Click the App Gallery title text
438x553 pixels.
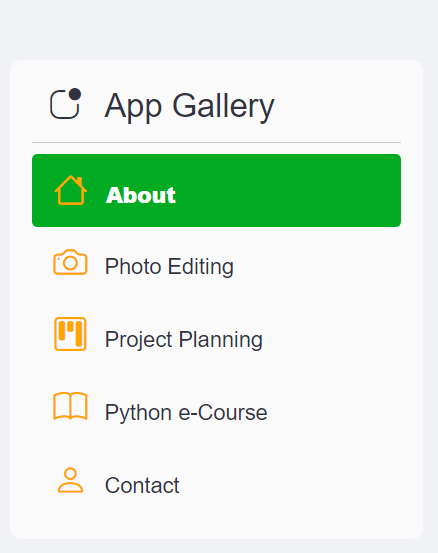point(189,106)
